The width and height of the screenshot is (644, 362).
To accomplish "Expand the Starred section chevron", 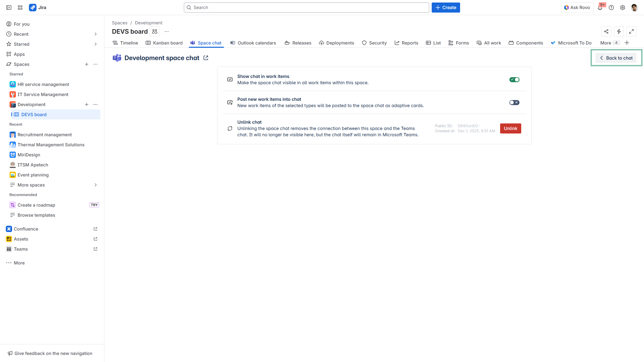I will tap(96, 44).
